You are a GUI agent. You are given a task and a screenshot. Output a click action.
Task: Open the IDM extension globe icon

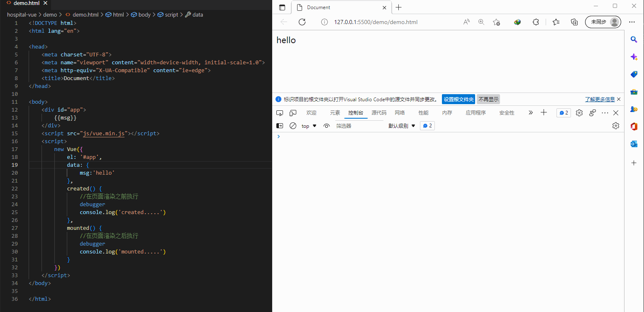(x=517, y=22)
